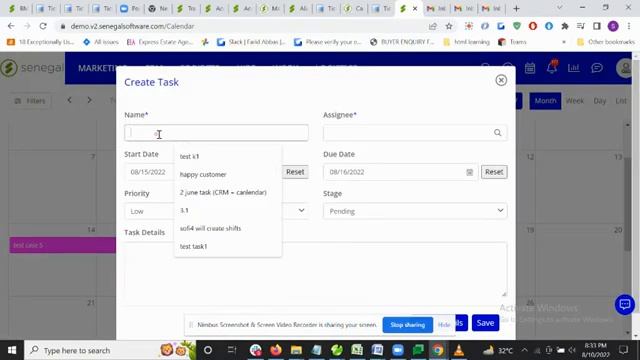Go to next month arrow

89,100
